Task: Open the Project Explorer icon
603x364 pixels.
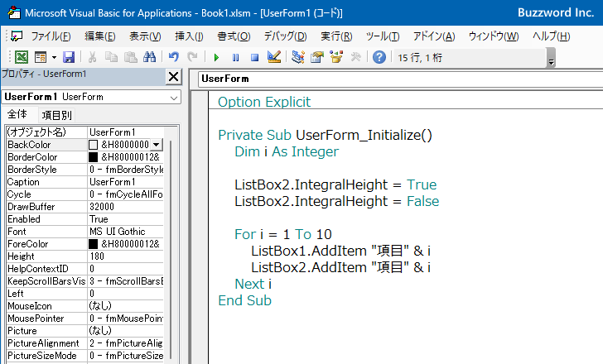Action: pos(298,57)
